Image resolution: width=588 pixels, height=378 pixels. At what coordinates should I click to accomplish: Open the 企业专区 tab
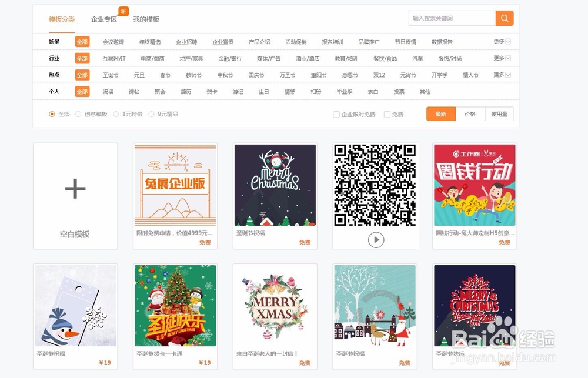[x=104, y=19]
